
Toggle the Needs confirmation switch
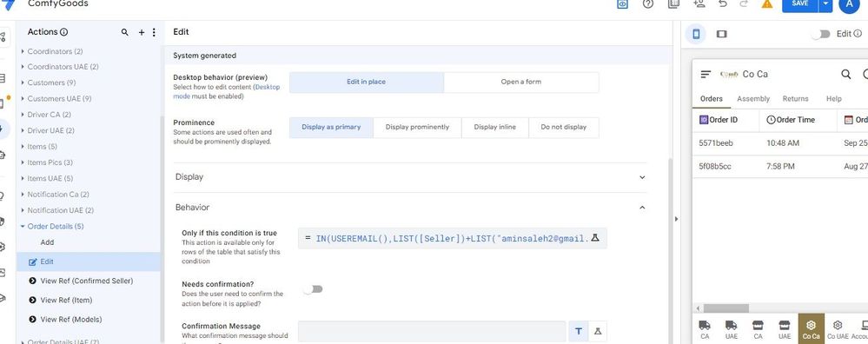coord(314,289)
